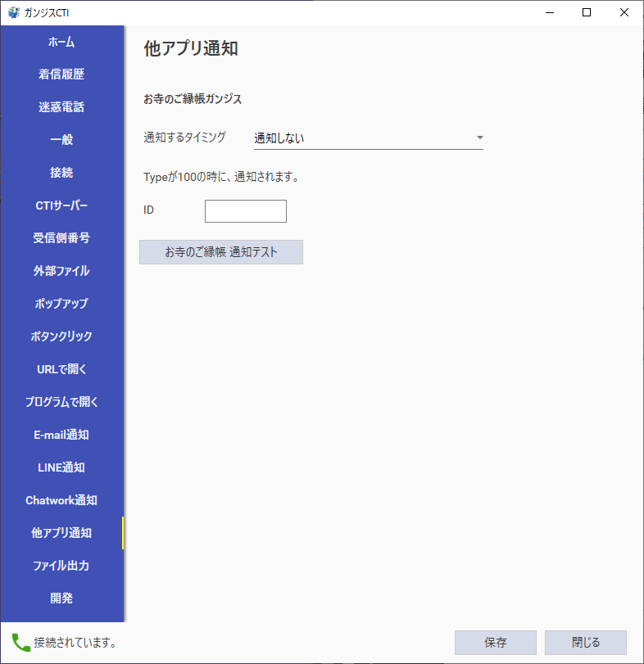Maximize the ガンジスCTI window
The width and height of the screenshot is (644, 664).
587,12
